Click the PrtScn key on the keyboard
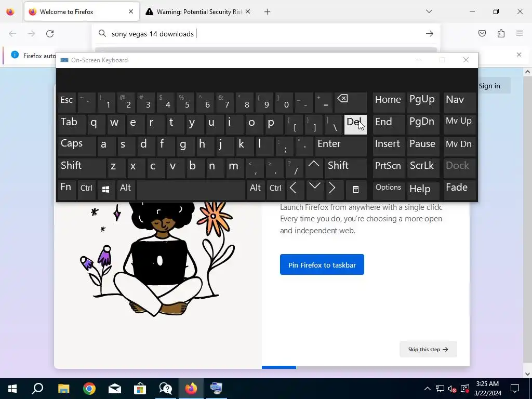The image size is (532, 399). tap(389, 168)
